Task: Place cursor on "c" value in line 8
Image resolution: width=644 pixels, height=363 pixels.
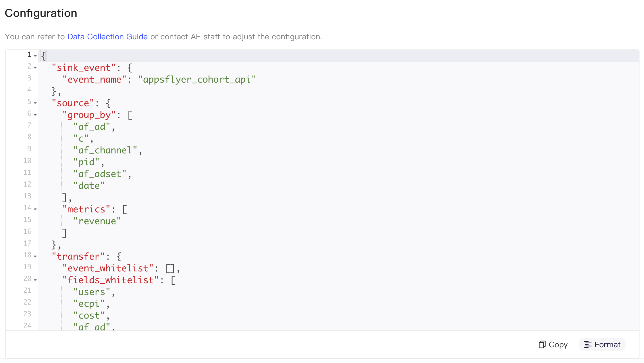Action: click(x=81, y=139)
